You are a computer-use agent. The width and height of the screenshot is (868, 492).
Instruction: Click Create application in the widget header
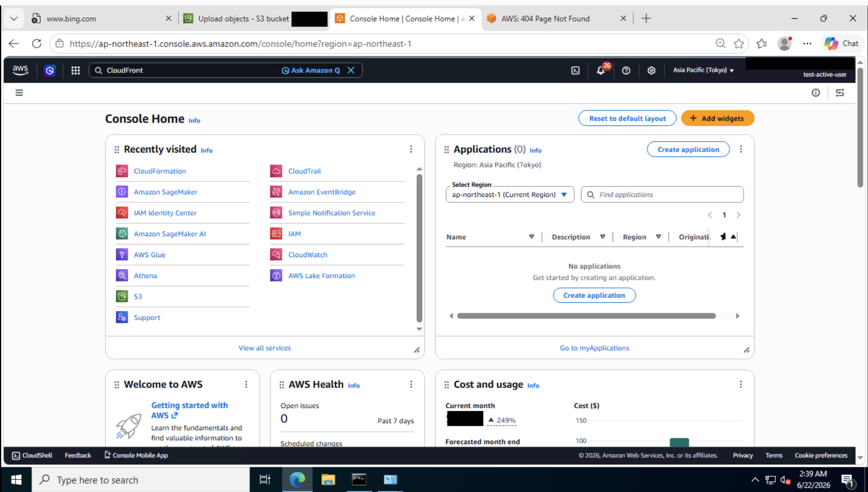(x=688, y=149)
